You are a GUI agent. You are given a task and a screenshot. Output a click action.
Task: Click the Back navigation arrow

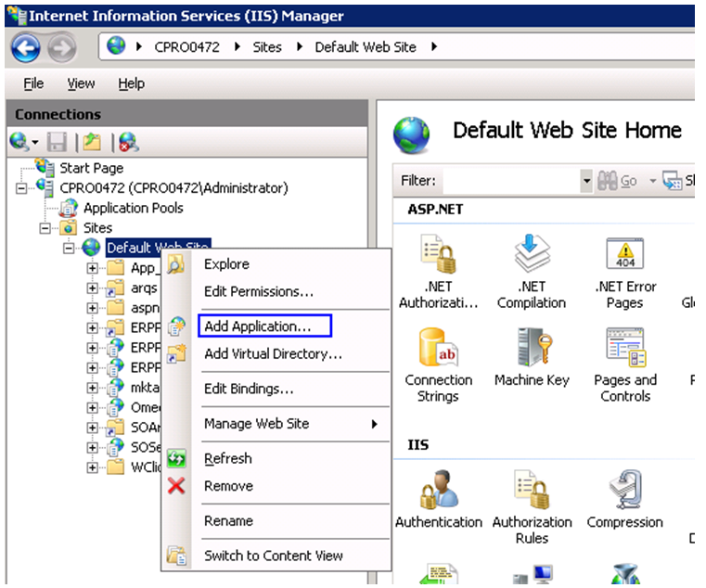pyautogui.click(x=26, y=47)
